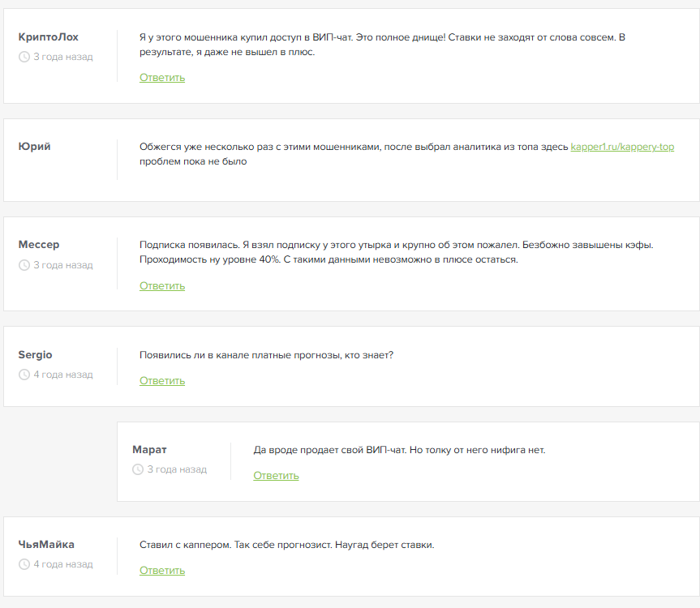The height and width of the screenshot is (608, 700).
Task: Click clock icon under ЧьяМайка's name
Action: [24, 564]
